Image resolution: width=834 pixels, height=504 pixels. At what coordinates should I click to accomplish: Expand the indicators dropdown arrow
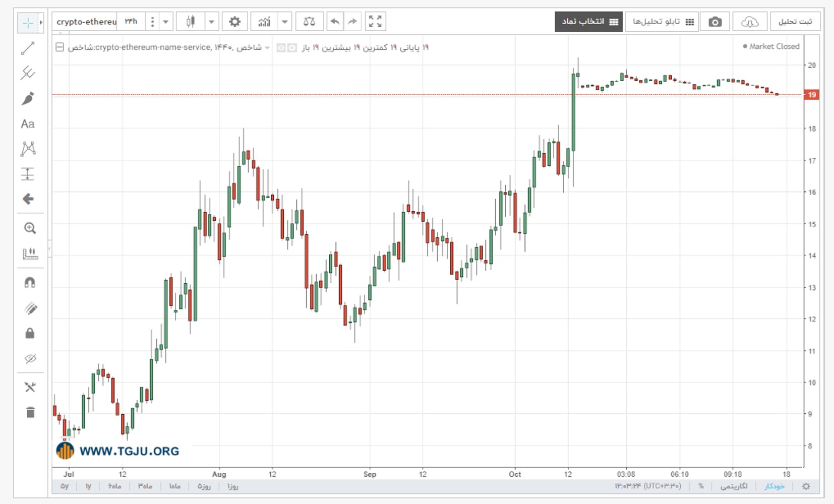click(284, 22)
